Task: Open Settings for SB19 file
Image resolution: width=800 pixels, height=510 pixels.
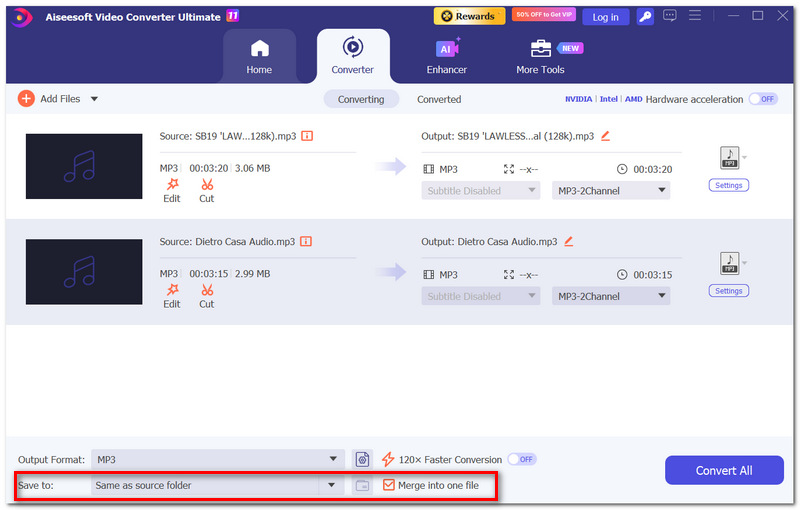Action: pyautogui.click(x=729, y=185)
